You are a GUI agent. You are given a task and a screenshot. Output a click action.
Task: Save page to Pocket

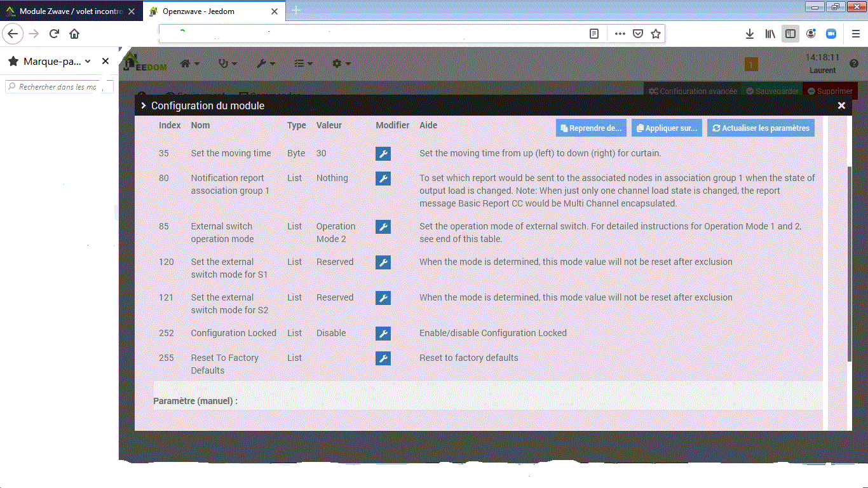pos(638,34)
